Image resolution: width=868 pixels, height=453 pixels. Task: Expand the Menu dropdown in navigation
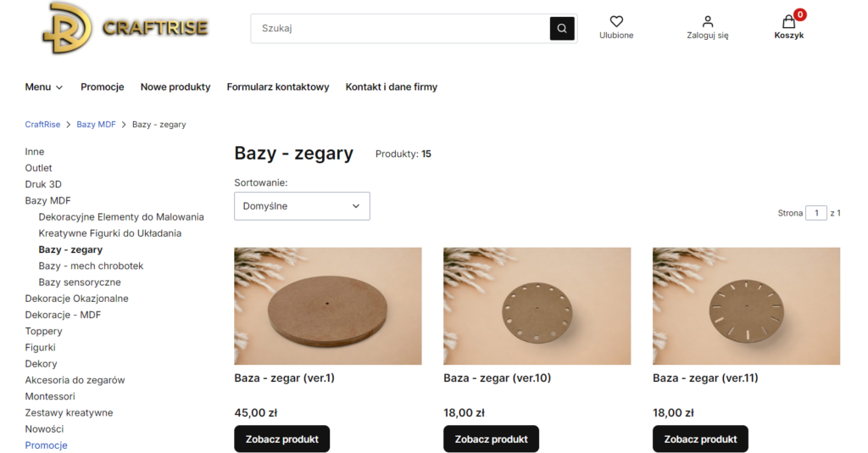[44, 87]
